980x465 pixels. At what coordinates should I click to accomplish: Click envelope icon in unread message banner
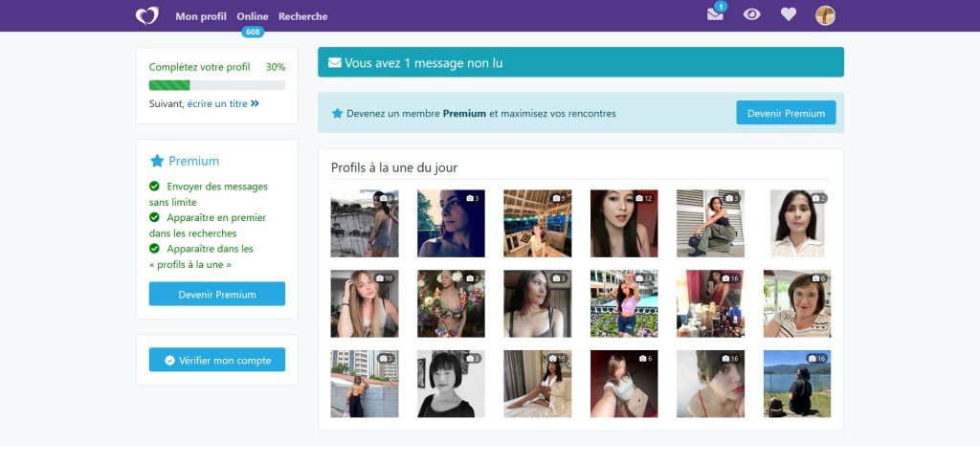335,62
